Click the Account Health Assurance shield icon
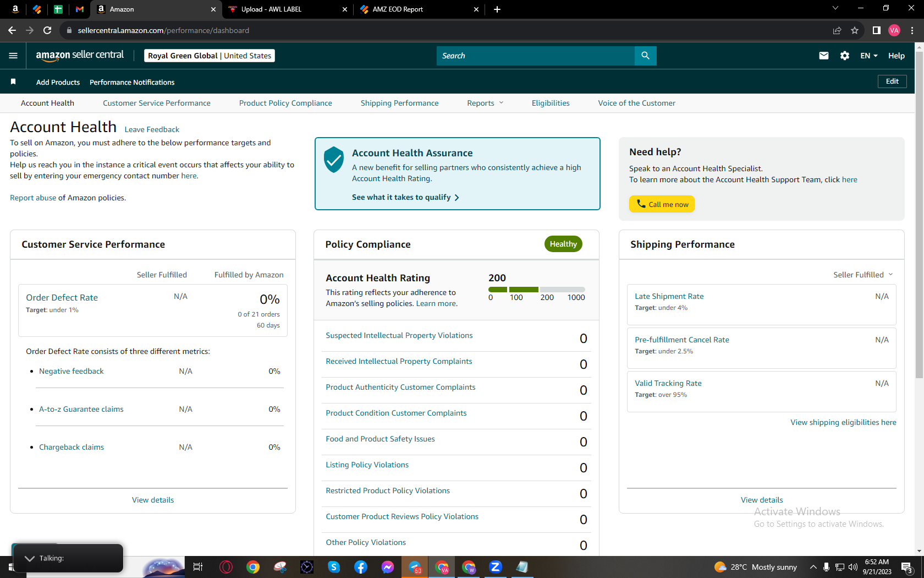Screen dimensions: 924x578 pyautogui.click(x=334, y=160)
